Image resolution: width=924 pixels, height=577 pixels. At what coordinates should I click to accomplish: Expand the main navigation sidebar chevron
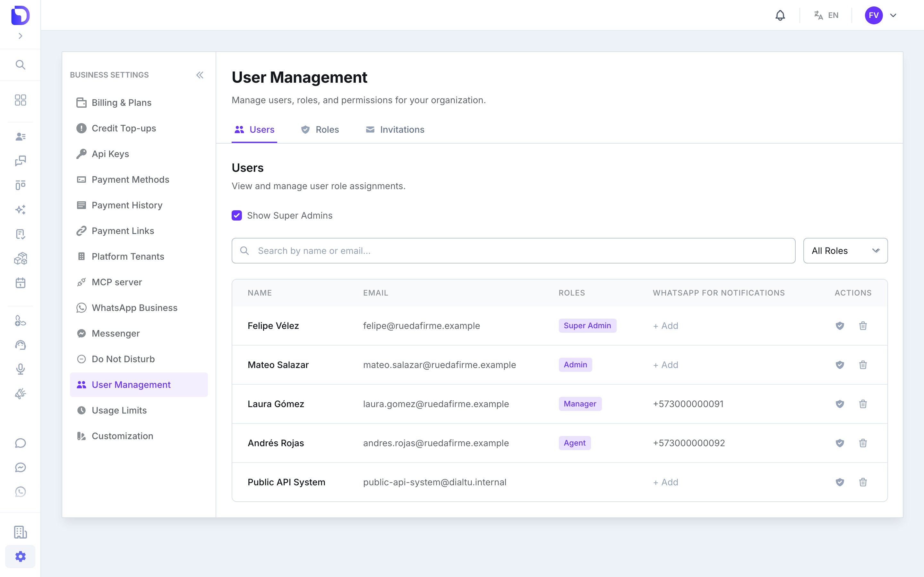[x=20, y=36]
